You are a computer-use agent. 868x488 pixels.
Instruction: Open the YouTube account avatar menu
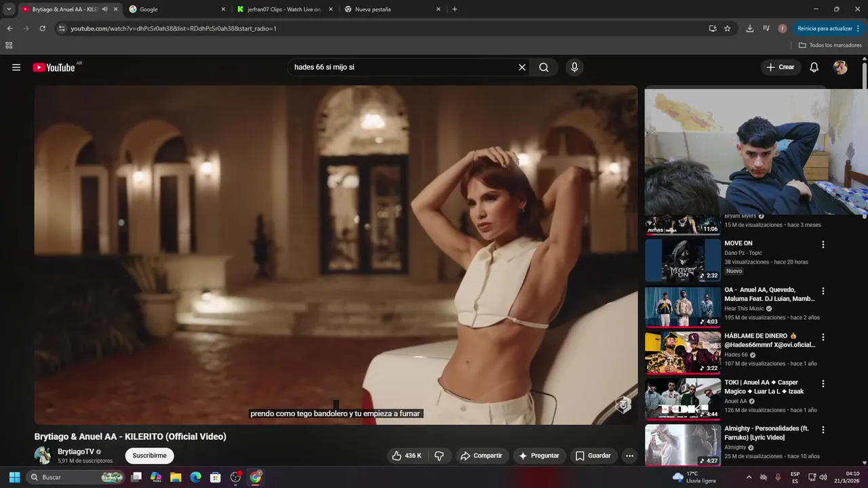[840, 67]
